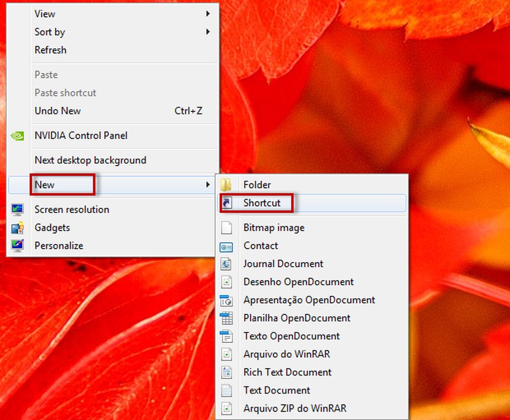This screenshot has height=420, width=510.
Task: Click the Bitmap image file icon
Action: (x=226, y=227)
